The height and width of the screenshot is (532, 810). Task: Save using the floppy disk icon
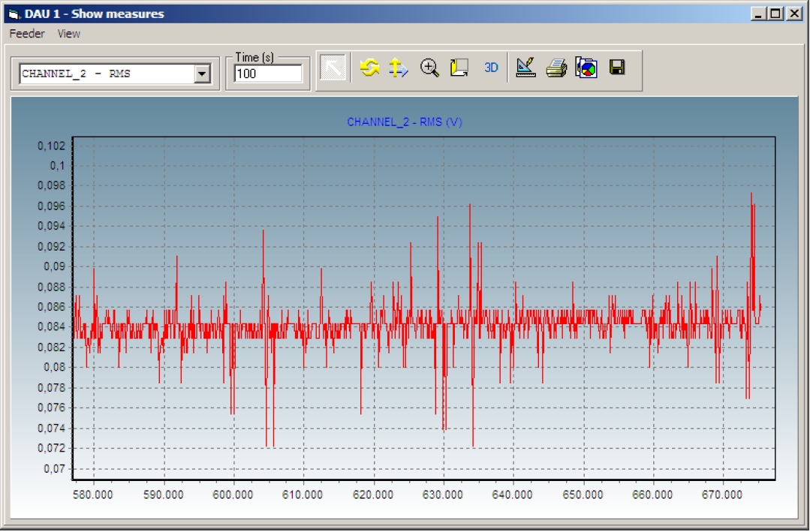click(x=617, y=67)
